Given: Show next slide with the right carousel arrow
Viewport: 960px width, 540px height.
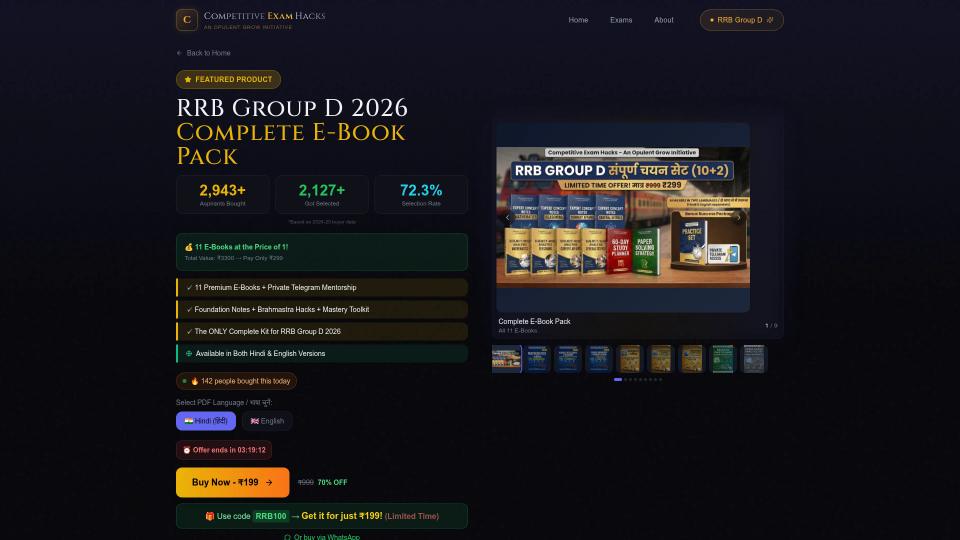Looking at the screenshot, I should 738,217.
